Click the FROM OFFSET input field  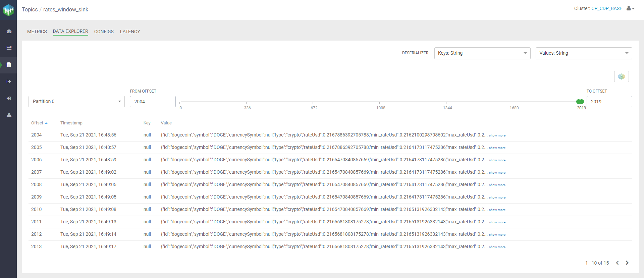click(x=153, y=102)
